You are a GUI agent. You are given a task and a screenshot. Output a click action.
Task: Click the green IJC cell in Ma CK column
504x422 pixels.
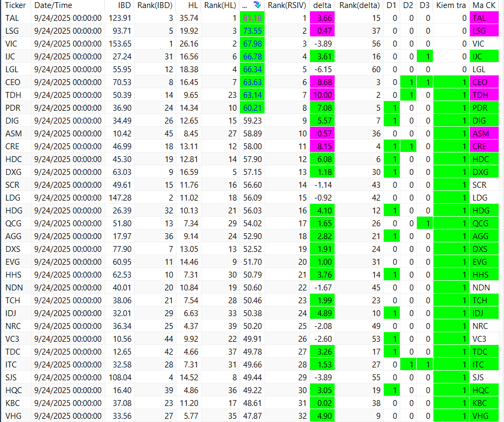[x=484, y=57]
